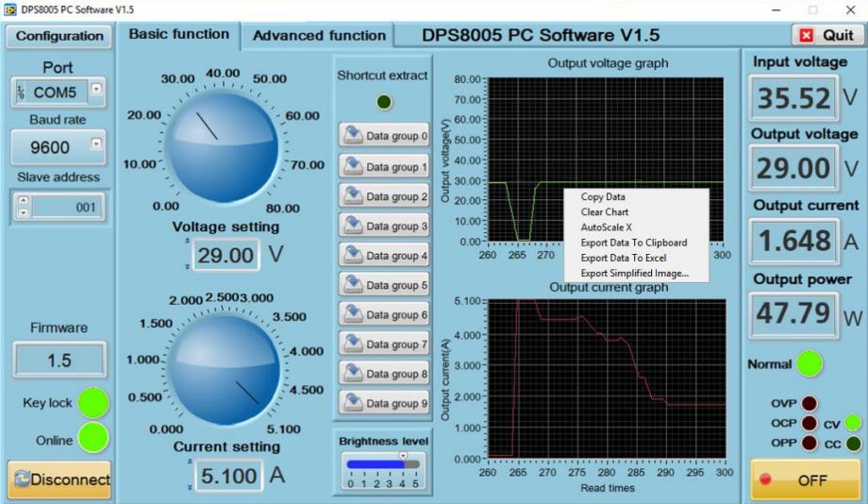Click the app icon in title bar
The width and height of the screenshot is (868, 504).
(10, 9)
